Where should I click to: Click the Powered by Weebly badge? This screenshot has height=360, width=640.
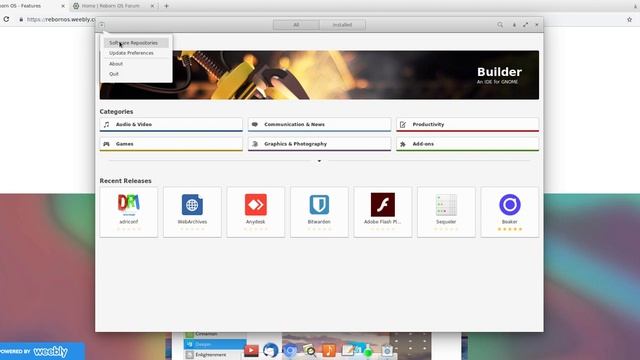[x=42, y=351]
